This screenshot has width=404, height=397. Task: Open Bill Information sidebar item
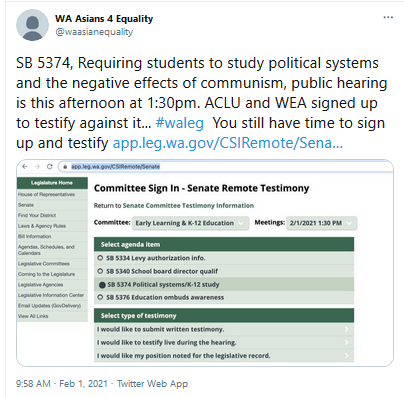(x=35, y=236)
